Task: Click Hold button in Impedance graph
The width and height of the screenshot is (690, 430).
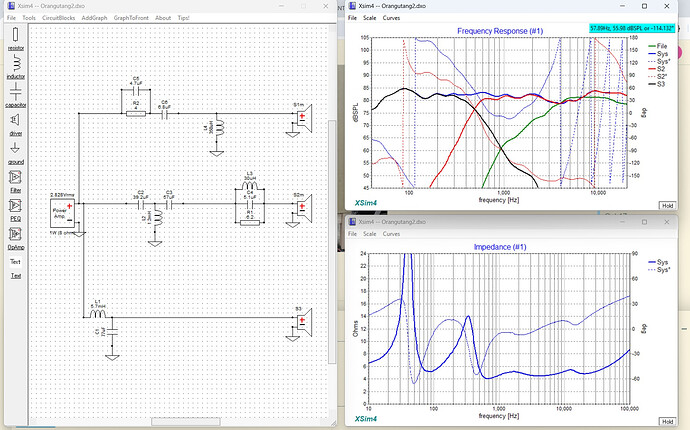Action: click(x=667, y=422)
